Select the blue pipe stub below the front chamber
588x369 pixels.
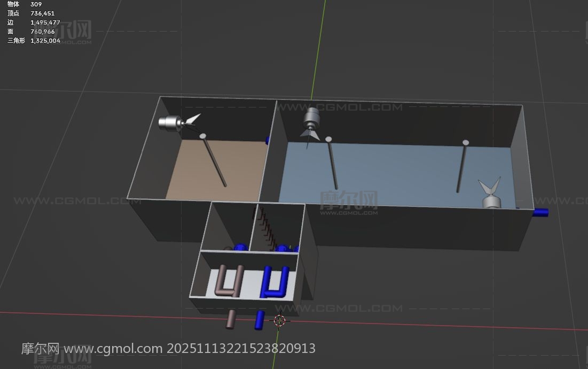coord(260,319)
